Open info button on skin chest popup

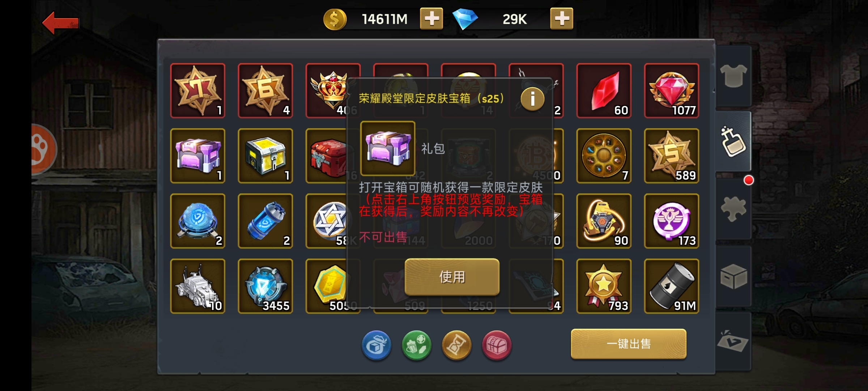pos(532,99)
